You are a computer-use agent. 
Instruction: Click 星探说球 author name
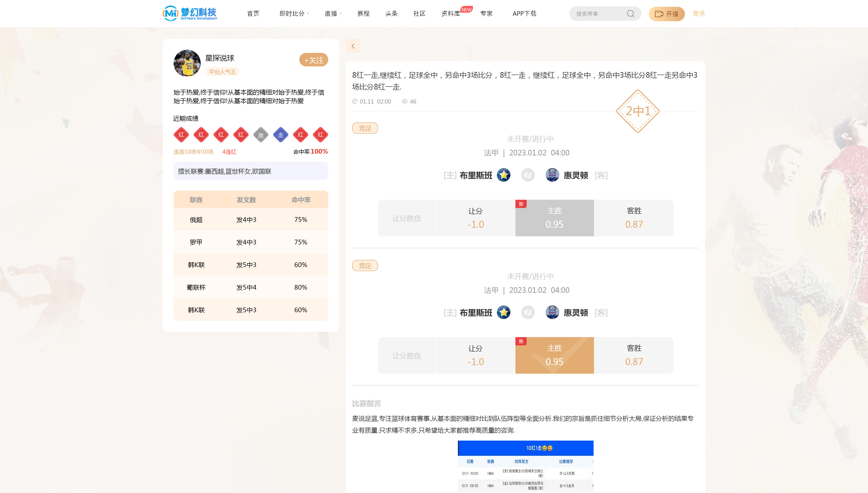(x=220, y=58)
